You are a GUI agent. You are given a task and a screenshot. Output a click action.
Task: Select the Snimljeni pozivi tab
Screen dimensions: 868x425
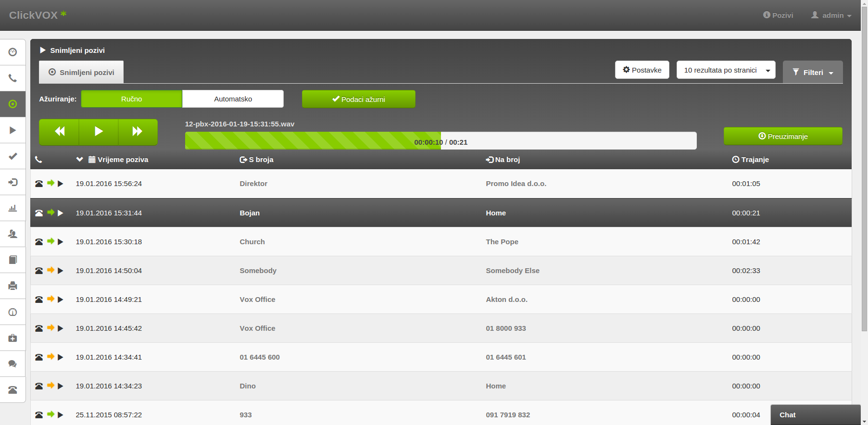click(x=81, y=72)
